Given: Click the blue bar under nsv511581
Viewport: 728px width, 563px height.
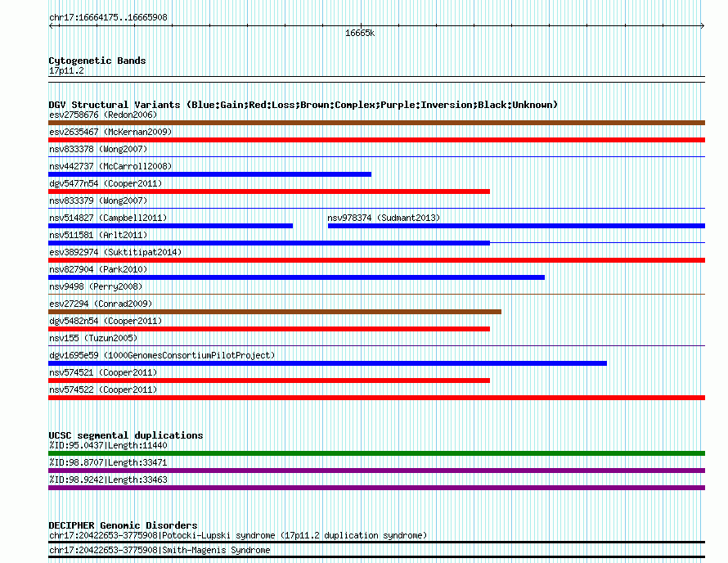Looking at the screenshot, I should pos(269,243).
